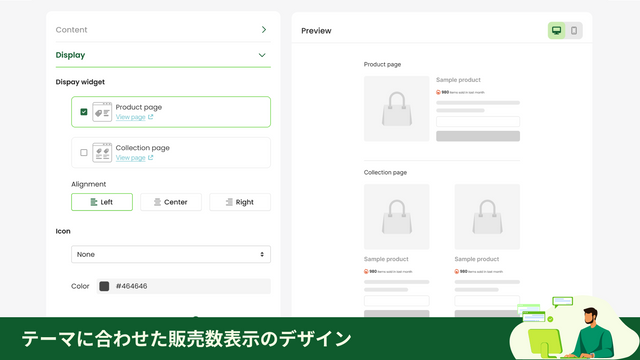Open the color swatch for #464646
The height and width of the screenshot is (360, 640).
[x=104, y=286]
